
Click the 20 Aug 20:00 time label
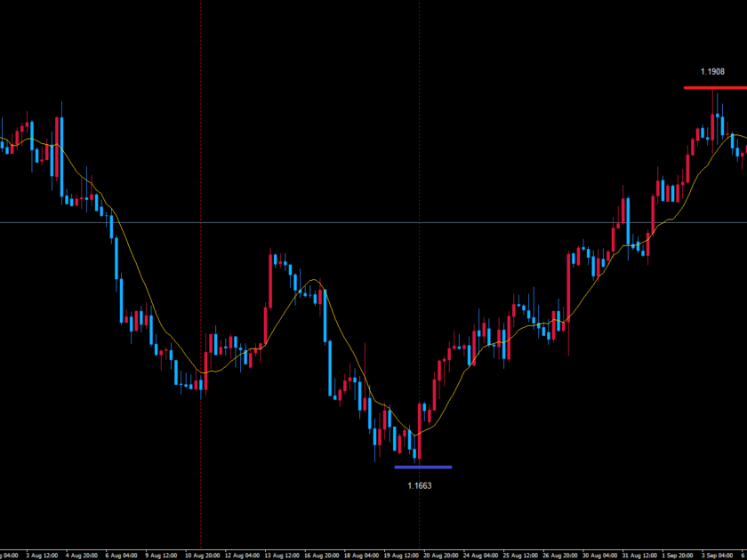(442, 554)
